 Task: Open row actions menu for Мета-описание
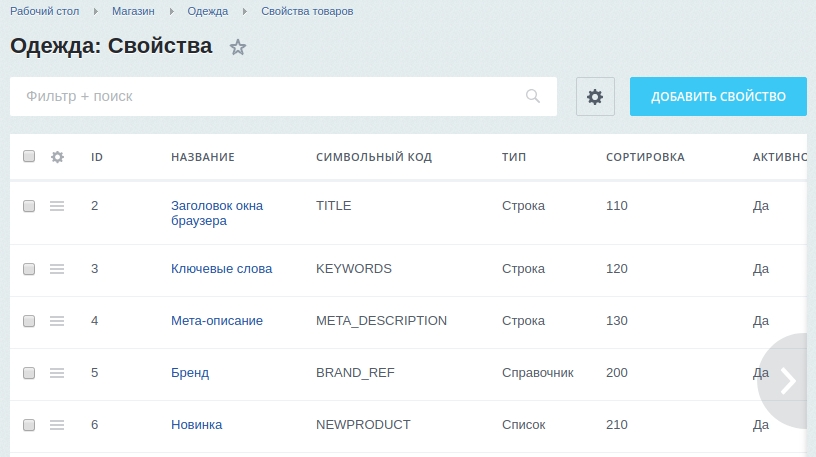[57, 321]
